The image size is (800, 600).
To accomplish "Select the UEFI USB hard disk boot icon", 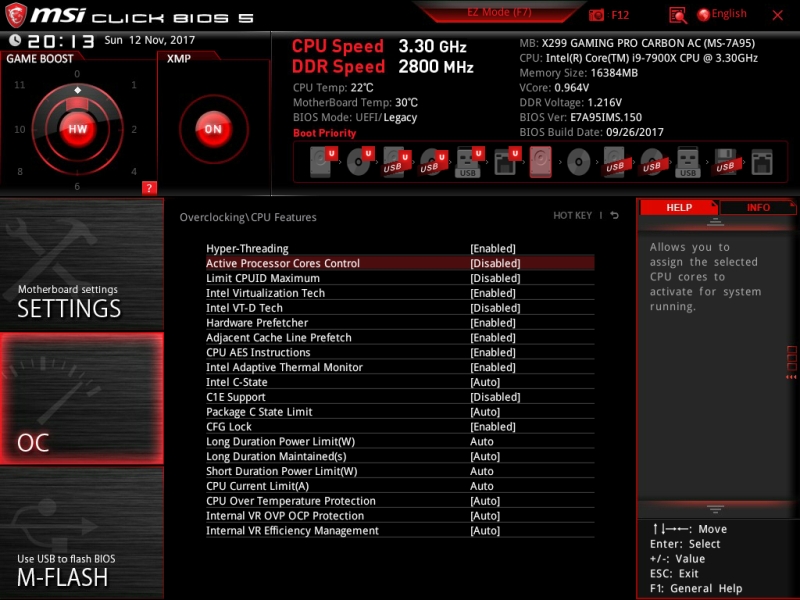I will click(396, 162).
